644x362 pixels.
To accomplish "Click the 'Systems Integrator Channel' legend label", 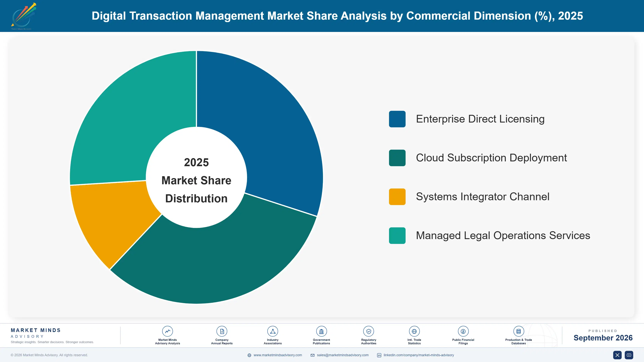I will tap(482, 197).
